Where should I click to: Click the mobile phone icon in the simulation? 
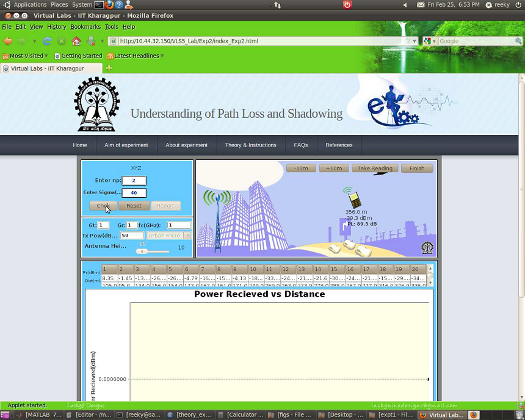click(354, 198)
